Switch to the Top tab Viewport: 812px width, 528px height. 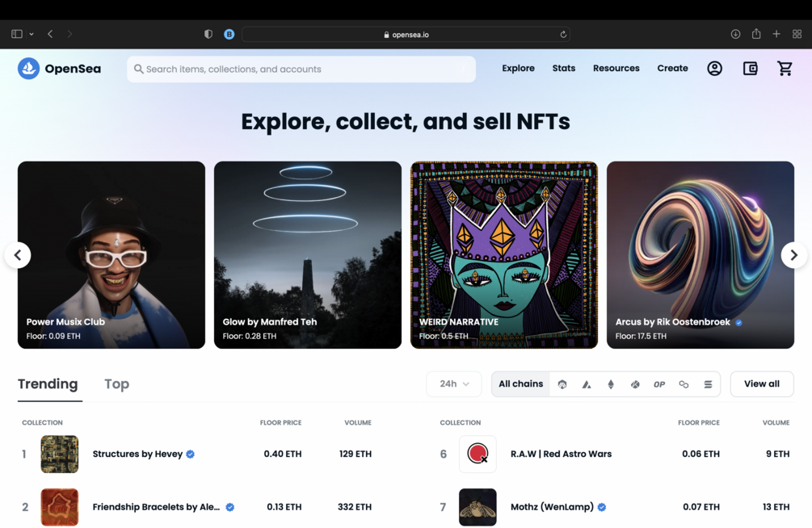click(116, 384)
